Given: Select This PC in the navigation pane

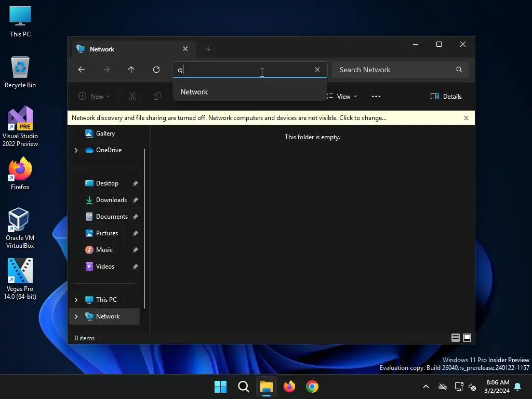Looking at the screenshot, I should pos(106,300).
